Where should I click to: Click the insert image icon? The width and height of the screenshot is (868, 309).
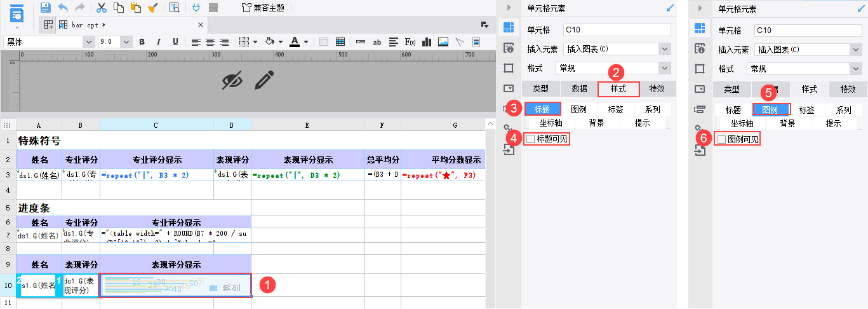pyautogui.click(x=443, y=42)
